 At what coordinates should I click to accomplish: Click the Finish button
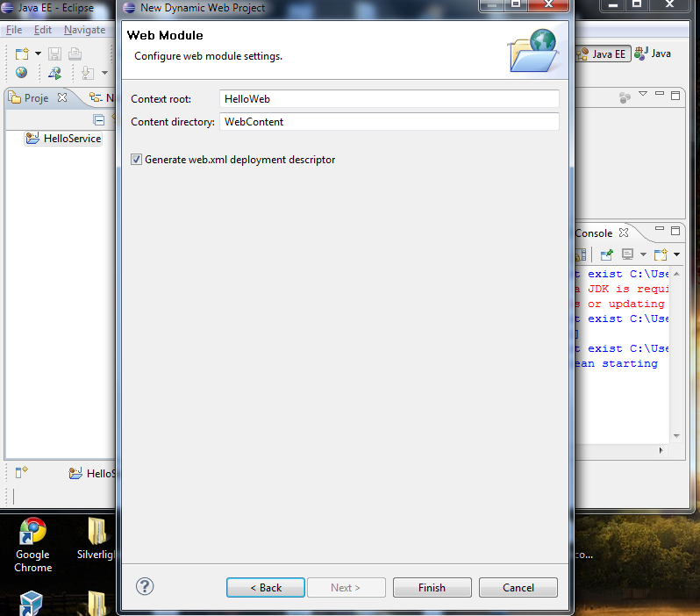[432, 587]
